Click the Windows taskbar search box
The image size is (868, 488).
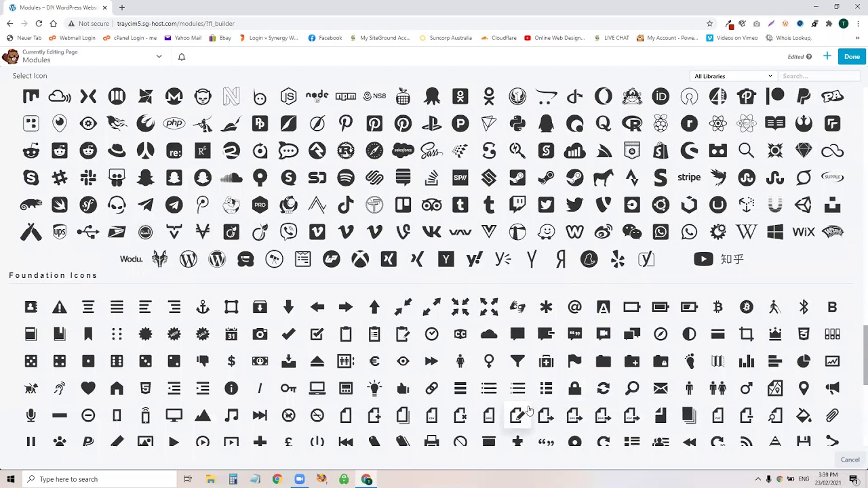tap(98, 479)
